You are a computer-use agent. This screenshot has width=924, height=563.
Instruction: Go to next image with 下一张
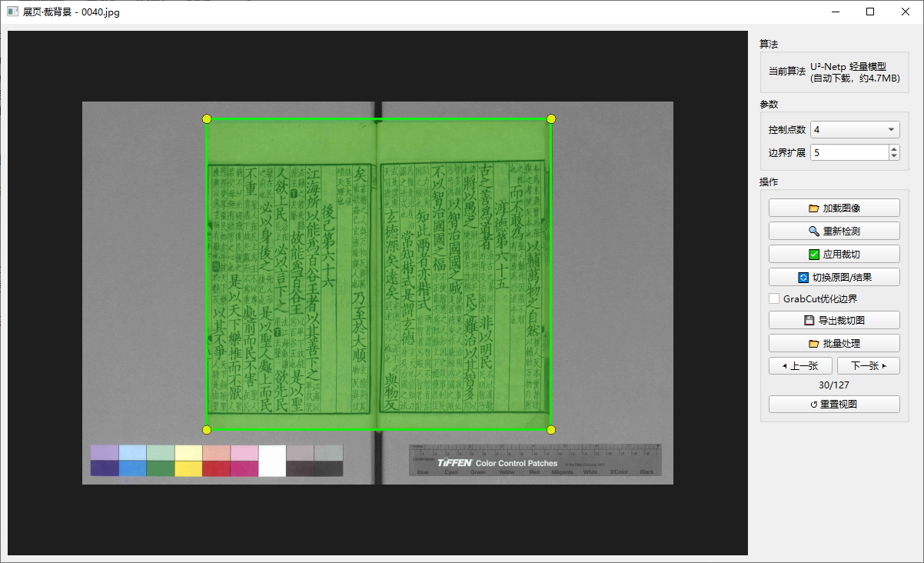click(869, 366)
